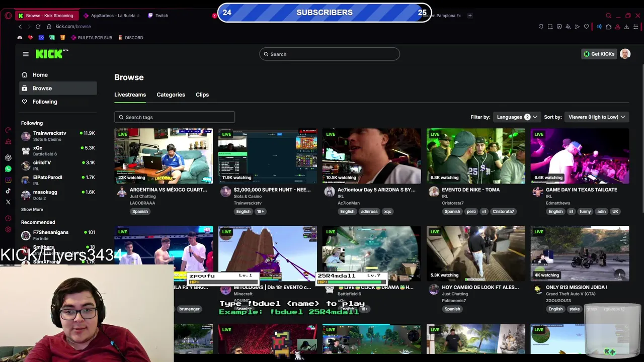This screenshot has height=362, width=644.
Task: Switch to the Categories tab
Action: (x=171, y=95)
